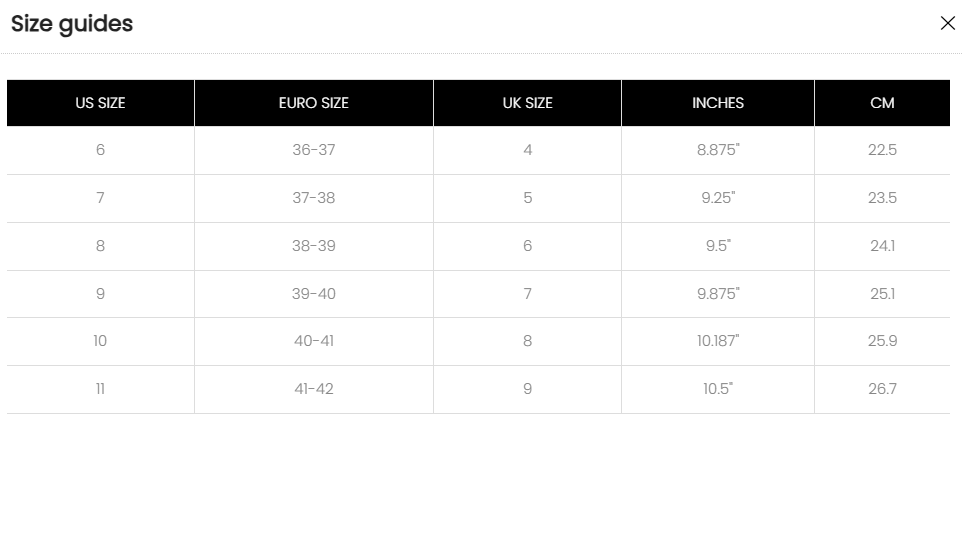Click the 9.25" inches cell
This screenshot has height=551, width=963.
click(x=718, y=198)
